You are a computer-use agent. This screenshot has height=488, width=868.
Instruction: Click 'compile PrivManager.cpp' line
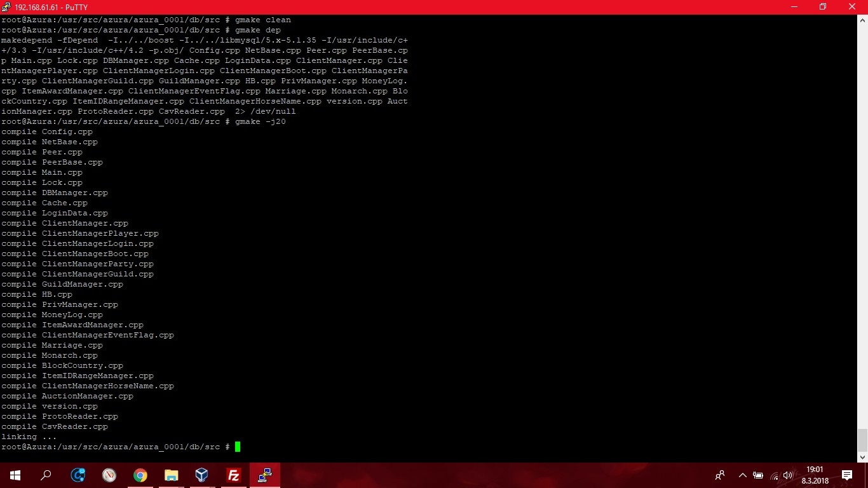point(60,304)
